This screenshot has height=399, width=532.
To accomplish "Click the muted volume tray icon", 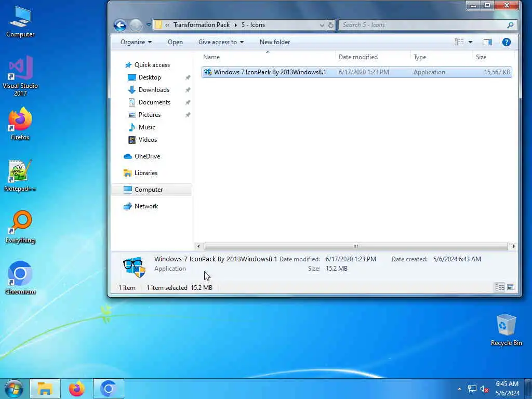I will pos(484,389).
